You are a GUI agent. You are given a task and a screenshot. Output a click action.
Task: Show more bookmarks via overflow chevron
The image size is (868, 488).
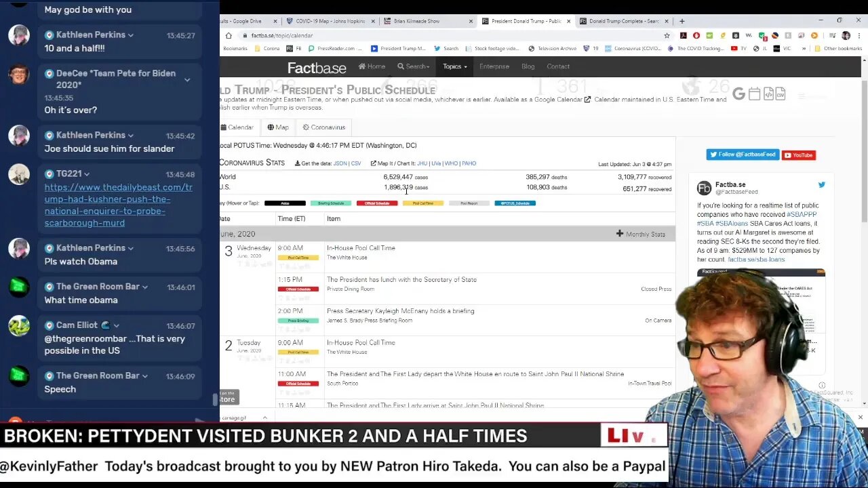pos(804,49)
